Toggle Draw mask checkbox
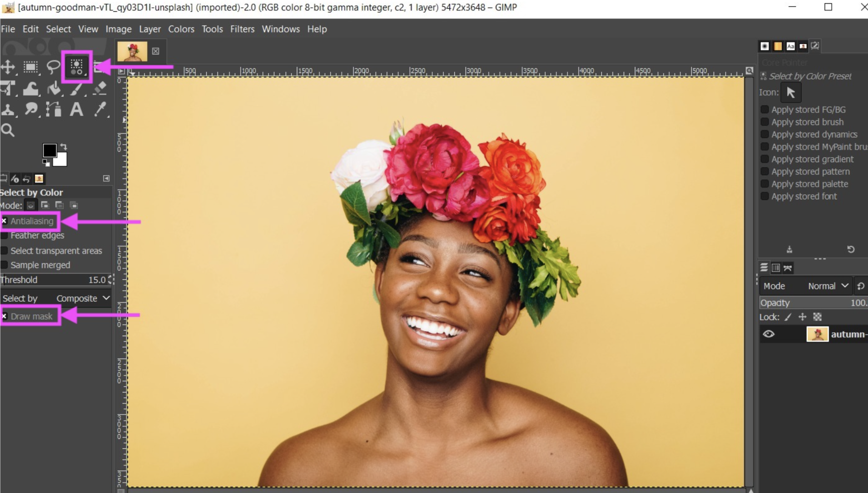This screenshot has width=868, height=493. pyautogui.click(x=5, y=316)
